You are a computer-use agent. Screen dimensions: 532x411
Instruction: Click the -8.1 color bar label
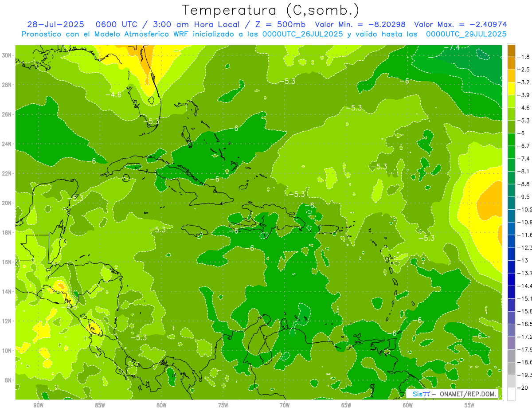tap(524, 171)
